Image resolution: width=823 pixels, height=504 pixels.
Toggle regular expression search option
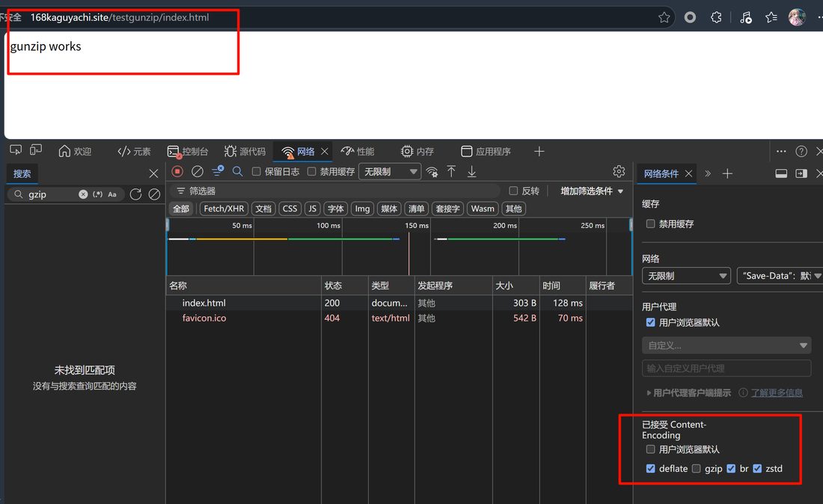tap(97, 194)
